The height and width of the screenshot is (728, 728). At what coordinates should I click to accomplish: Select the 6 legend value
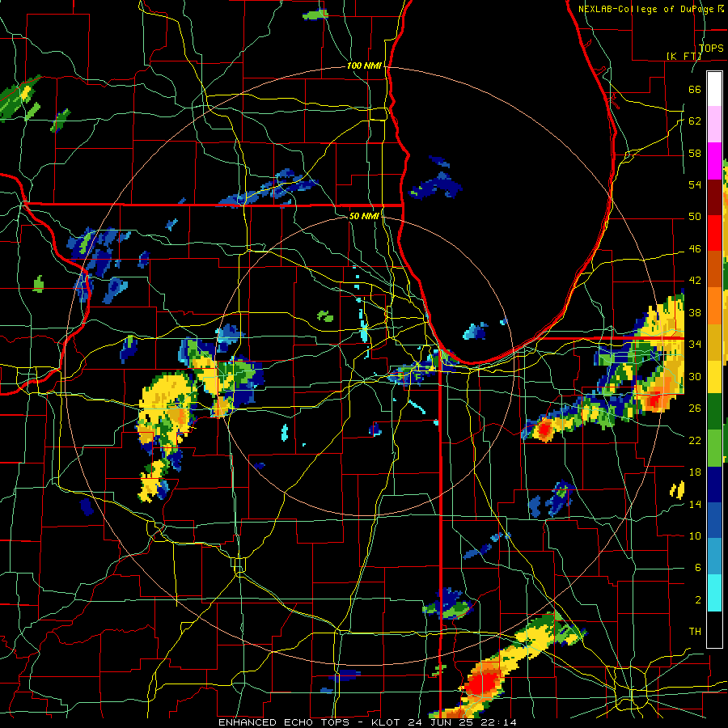[x=697, y=568]
